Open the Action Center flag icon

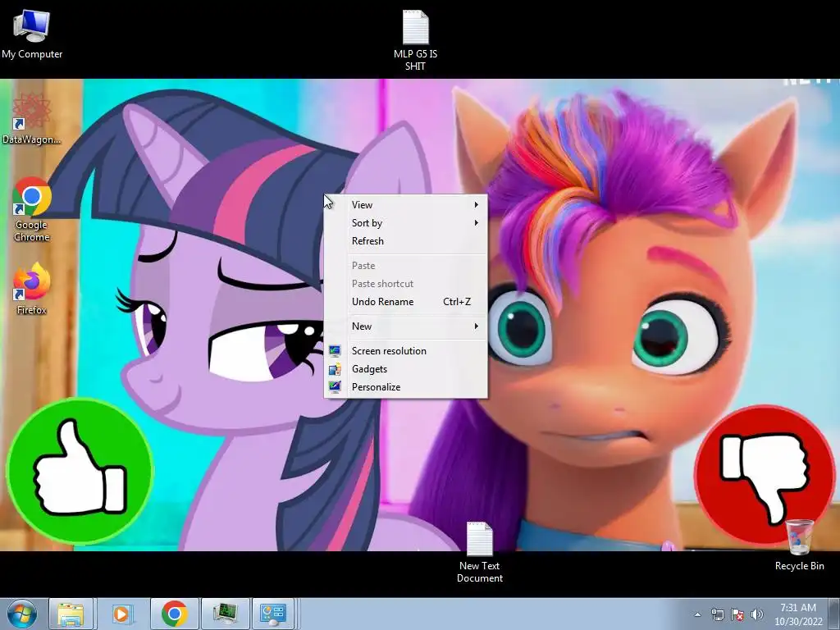(x=737, y=614)
